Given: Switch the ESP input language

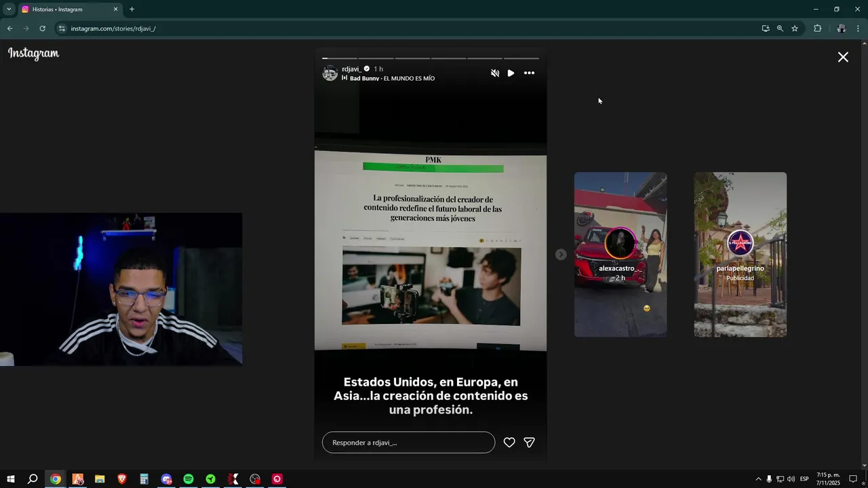Looking at the screenshot, I should click(804, 479).
